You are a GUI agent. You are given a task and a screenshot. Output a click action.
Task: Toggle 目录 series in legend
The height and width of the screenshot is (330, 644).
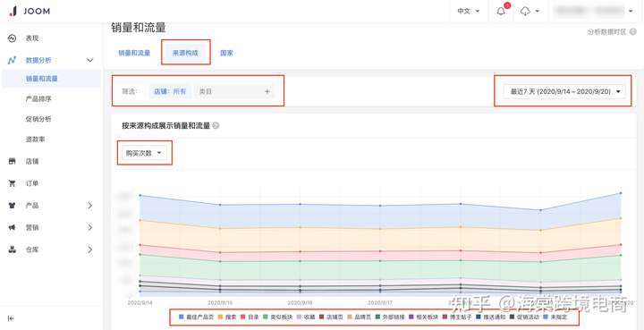pyautogui.click(x=250, y=317)
